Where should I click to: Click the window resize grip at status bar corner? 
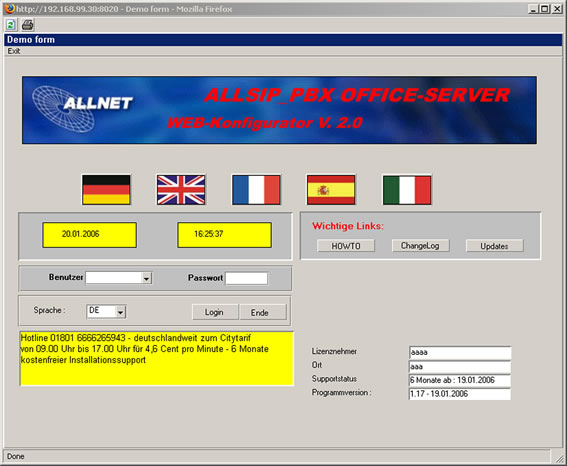(559, 458)
